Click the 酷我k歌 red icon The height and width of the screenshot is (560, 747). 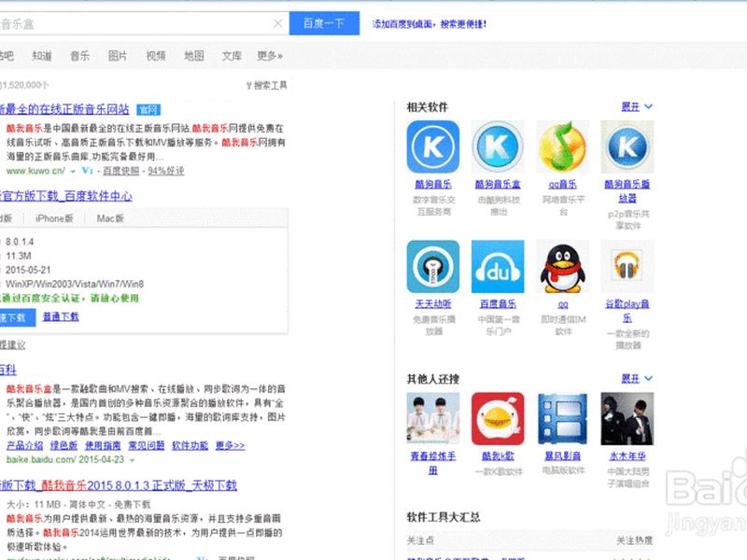(x=498, y=419)
